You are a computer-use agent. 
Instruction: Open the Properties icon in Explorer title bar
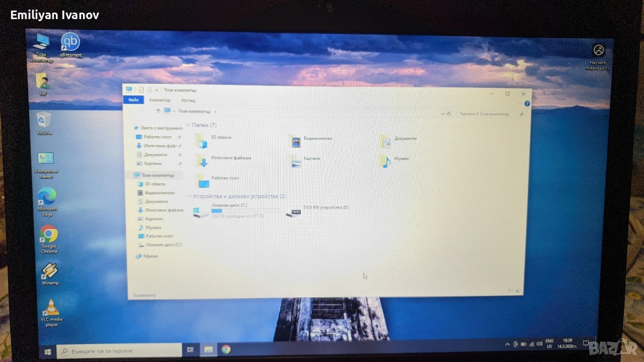(141, 89)
